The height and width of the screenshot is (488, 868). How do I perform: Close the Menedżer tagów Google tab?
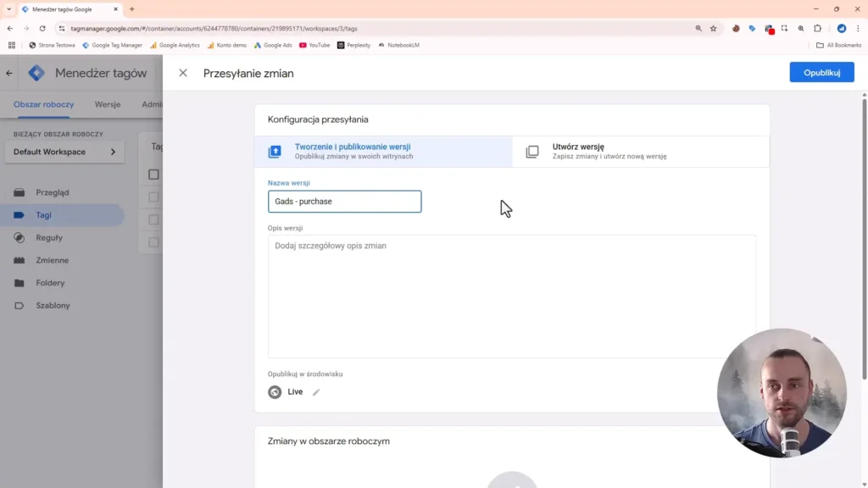(115, 9)
